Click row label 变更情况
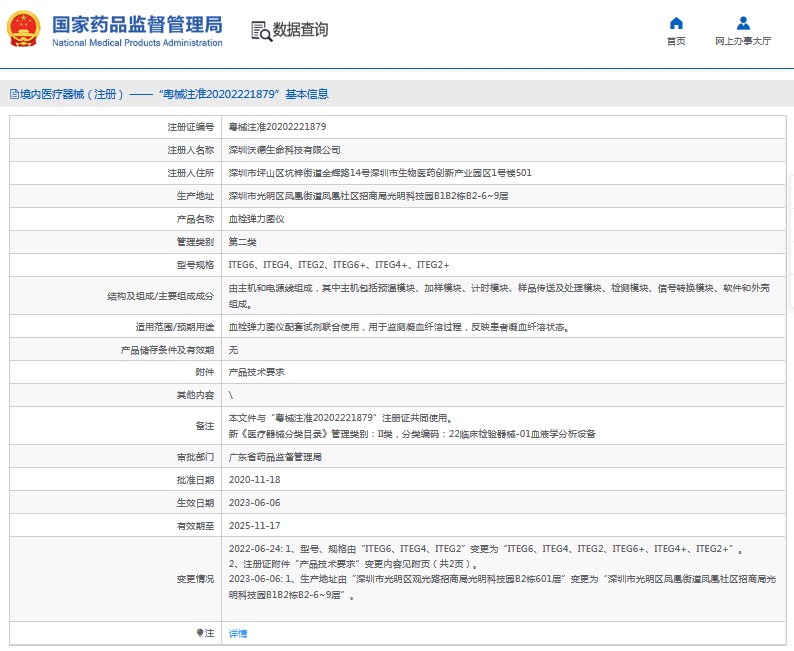The image size is (794, 651). point(195,579)
